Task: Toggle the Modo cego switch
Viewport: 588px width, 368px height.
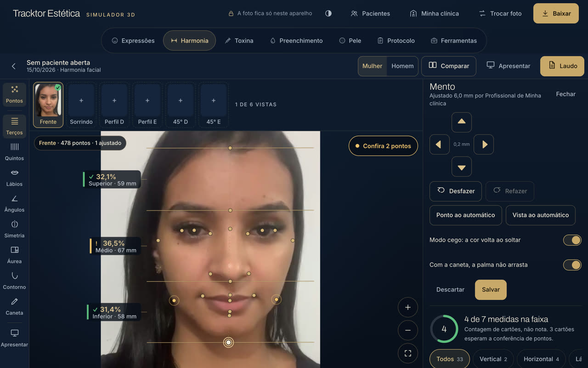Action: (x=572, y=240)
